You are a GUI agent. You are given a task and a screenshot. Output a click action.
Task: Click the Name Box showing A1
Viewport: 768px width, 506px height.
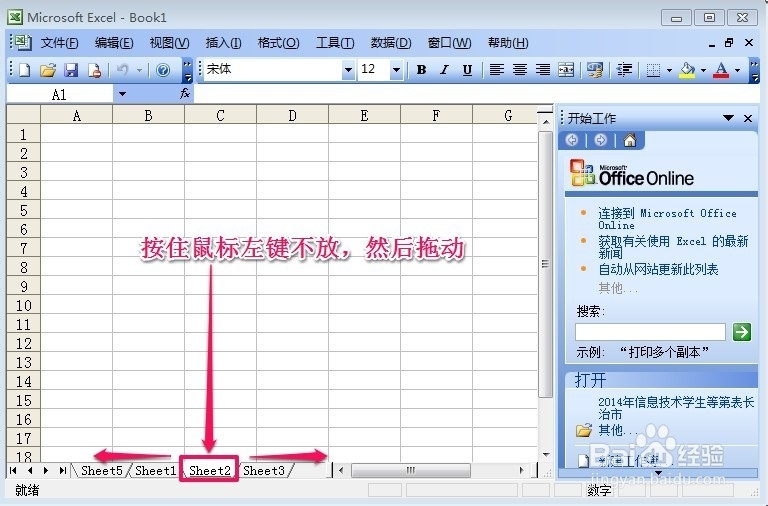[60, 94]
